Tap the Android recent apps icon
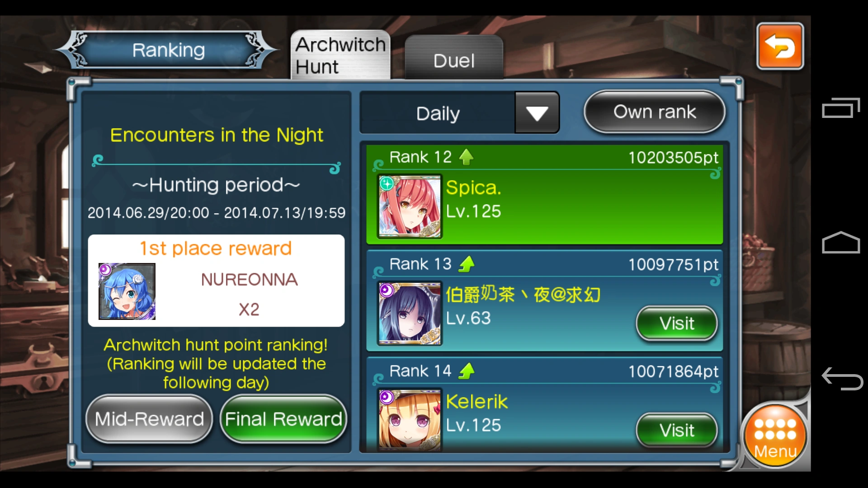This screenshot has width=868, height=488. [841, 108]
